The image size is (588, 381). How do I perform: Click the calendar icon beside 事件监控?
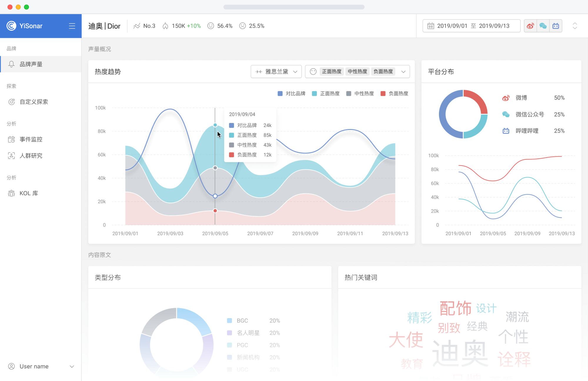click(x=11, y=139)
